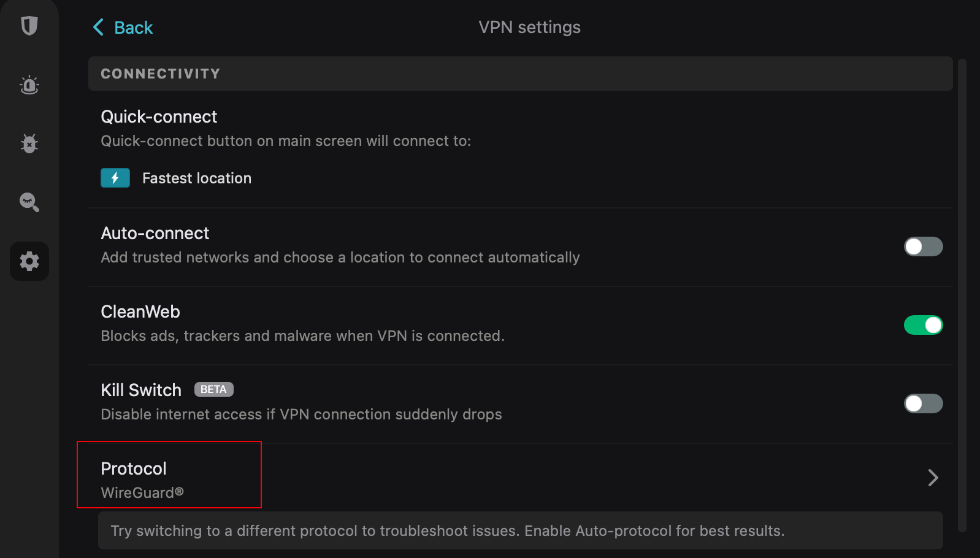This screenshot has width=980, height=558.
Task: Open the Antivirus bug icon in sidebar
Action: (29, 143)
